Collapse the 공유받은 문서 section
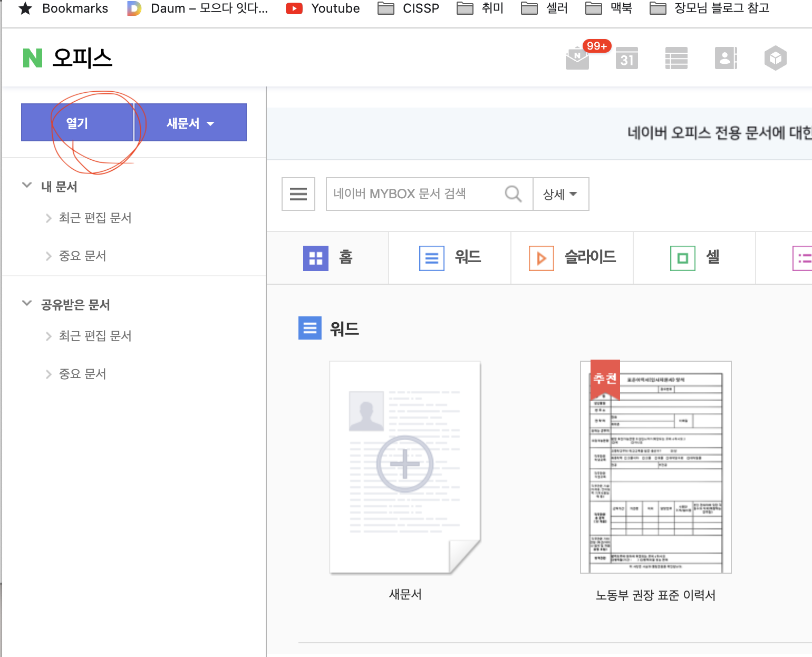 point(27,303)
